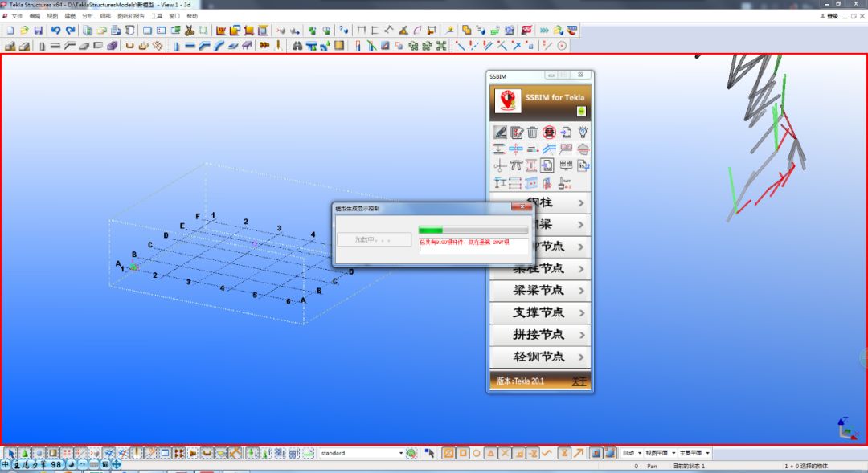Toggle the leftmost select switch in bottom toolbar
Viewport: 868px width, 473px height.
click(10, 452)
